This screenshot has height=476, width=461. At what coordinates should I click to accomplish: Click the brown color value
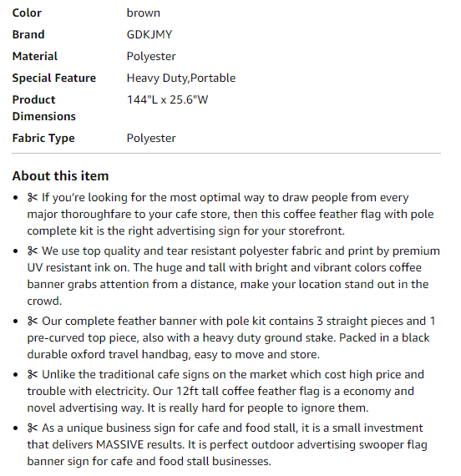tap(144, 13)
